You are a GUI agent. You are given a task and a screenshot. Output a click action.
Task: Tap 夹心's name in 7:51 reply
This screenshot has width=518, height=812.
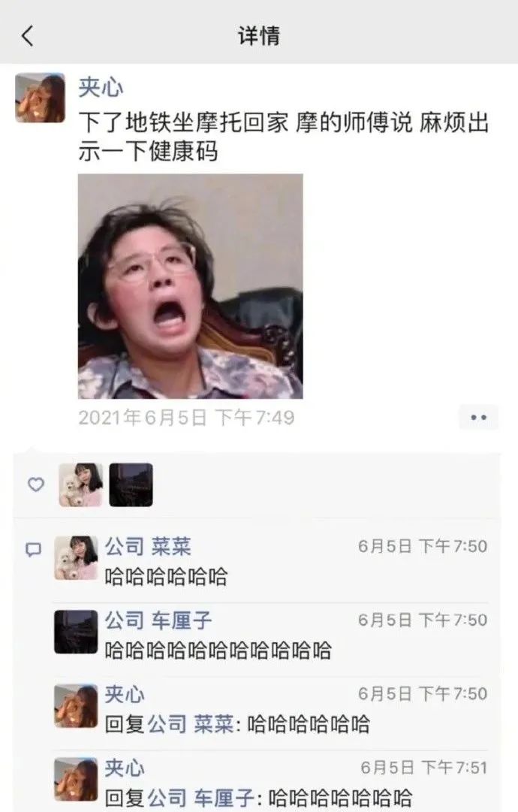125,768
